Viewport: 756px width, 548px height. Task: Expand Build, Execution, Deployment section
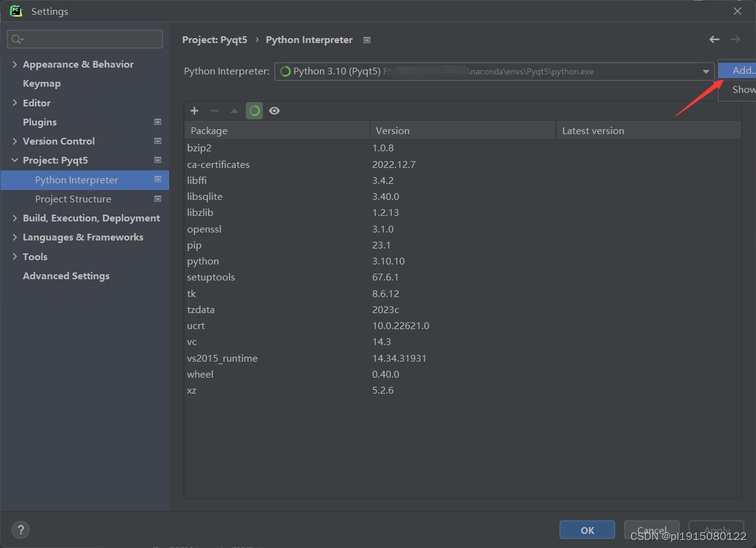tap(15, 218)
